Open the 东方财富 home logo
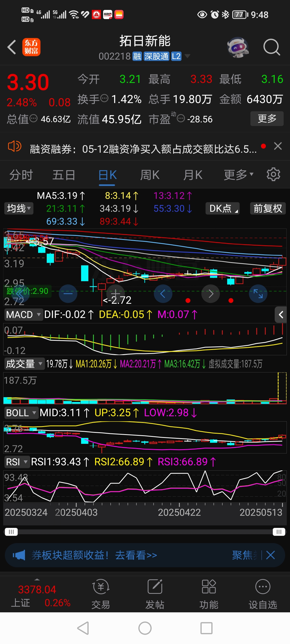 31,47
